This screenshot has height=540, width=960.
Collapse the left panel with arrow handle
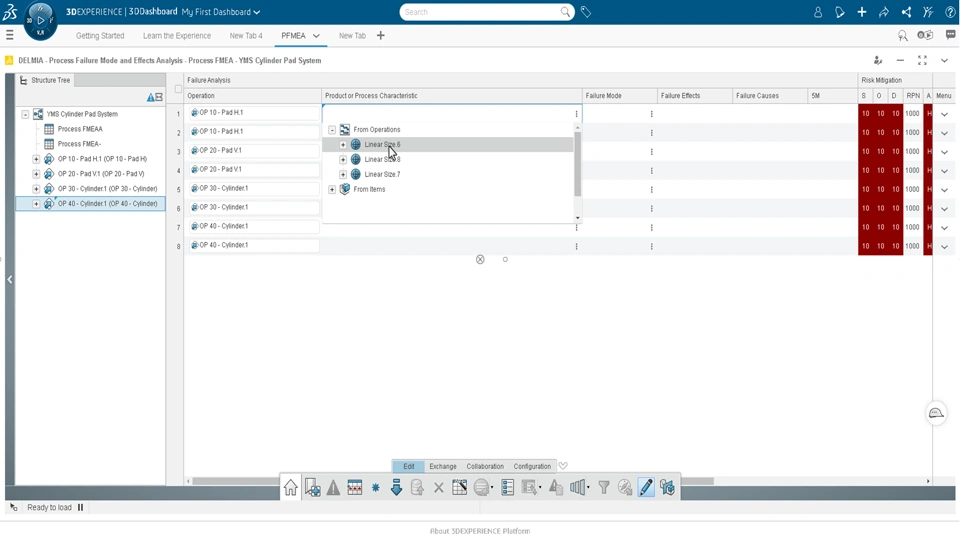point(10,279)
